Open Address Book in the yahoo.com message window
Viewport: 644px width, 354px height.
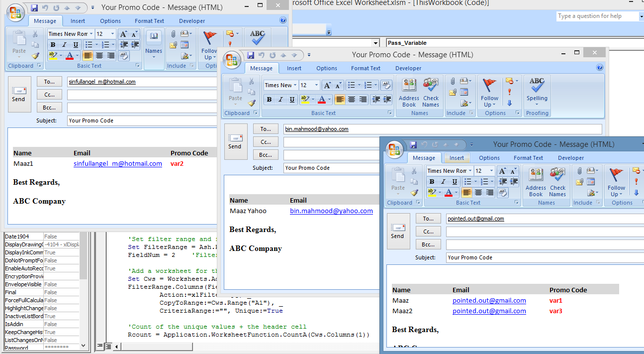click(409, 93)
